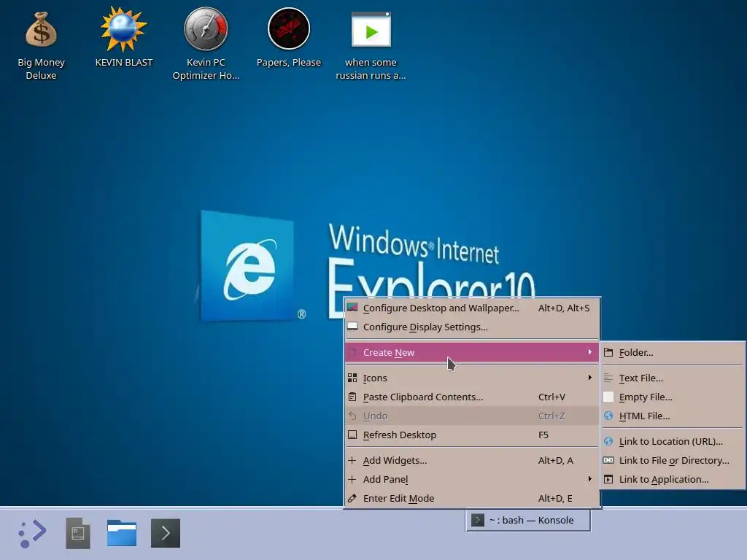Select Add Widgets entry
Image resolution: width=747 pixels, height=560 pixels.
(x=472, y=461)
